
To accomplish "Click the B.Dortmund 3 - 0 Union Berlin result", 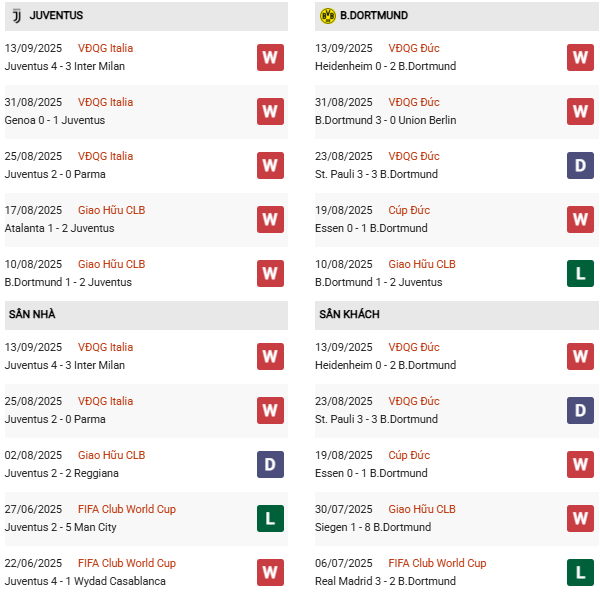I will (385, 120).
